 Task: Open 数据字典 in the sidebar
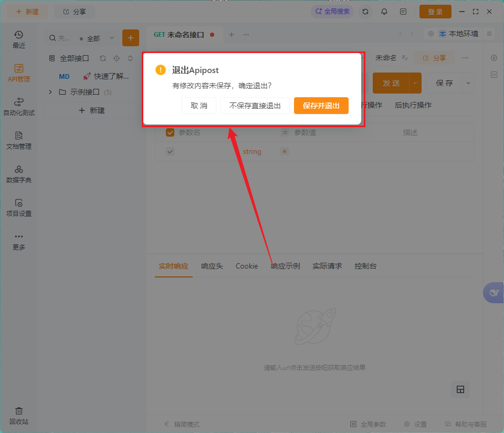pyautogui.click(x=19, y=174)
